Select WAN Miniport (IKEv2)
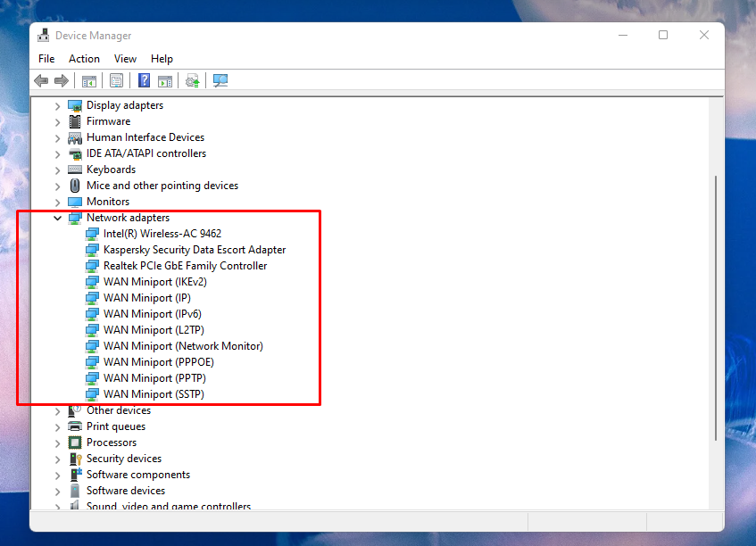 154,282
